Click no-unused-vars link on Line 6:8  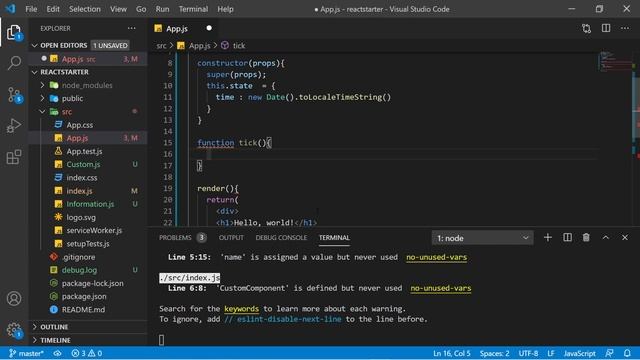[441, 288]
